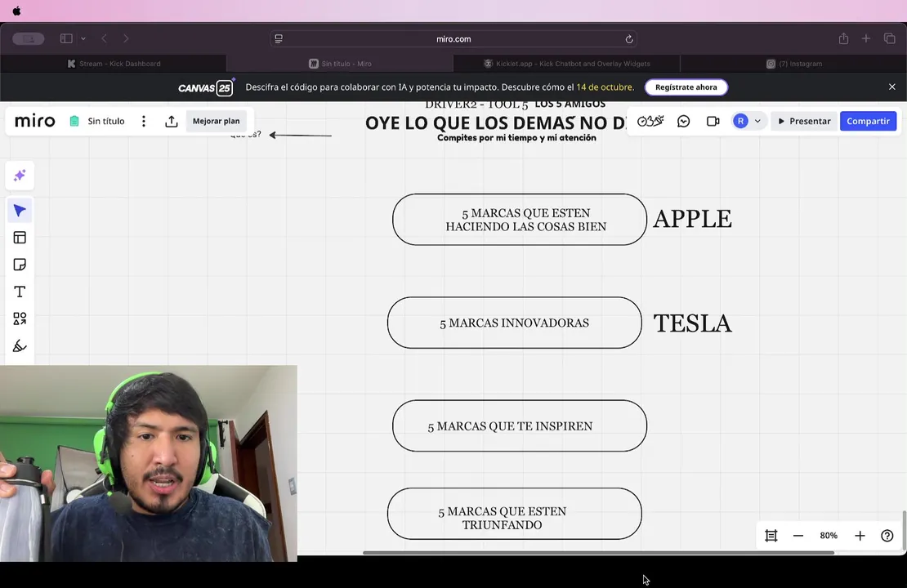Reload the page in Safari
This screenshot has width=907, height=588.
click(628, 38)
